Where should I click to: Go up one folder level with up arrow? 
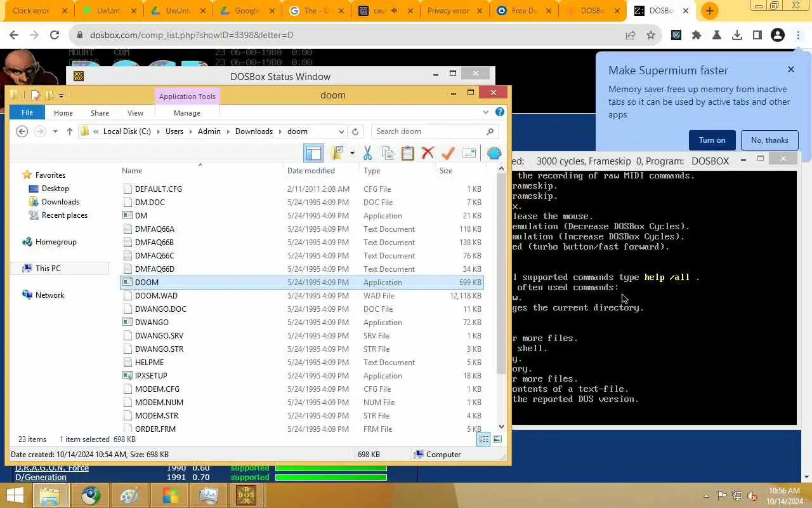70,131
